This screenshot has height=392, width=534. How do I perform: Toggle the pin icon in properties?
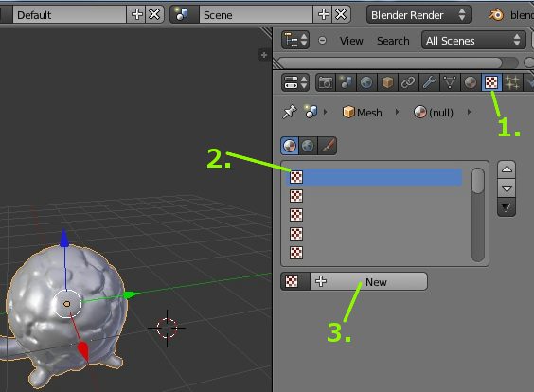tap(290, 112)
